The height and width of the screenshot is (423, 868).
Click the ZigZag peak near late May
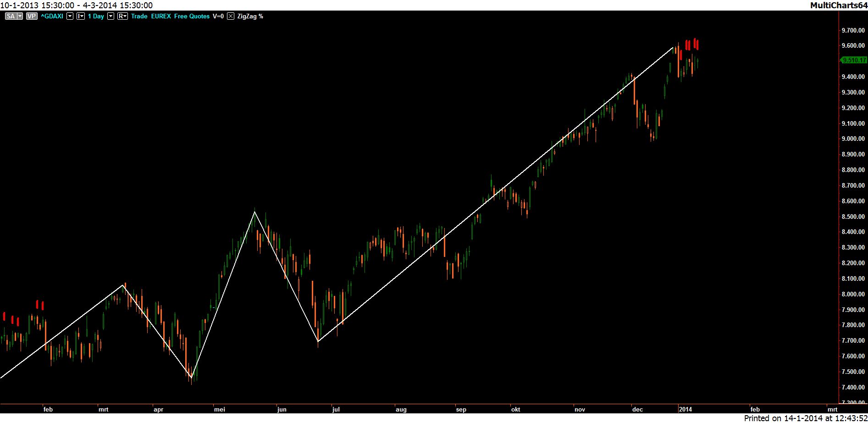254,212
